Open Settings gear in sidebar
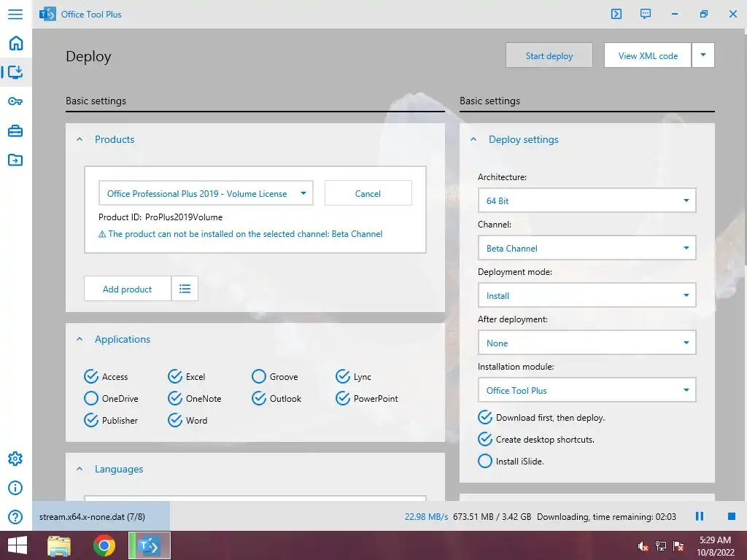This screenshot has width=747, height=560. pos(15,459)
